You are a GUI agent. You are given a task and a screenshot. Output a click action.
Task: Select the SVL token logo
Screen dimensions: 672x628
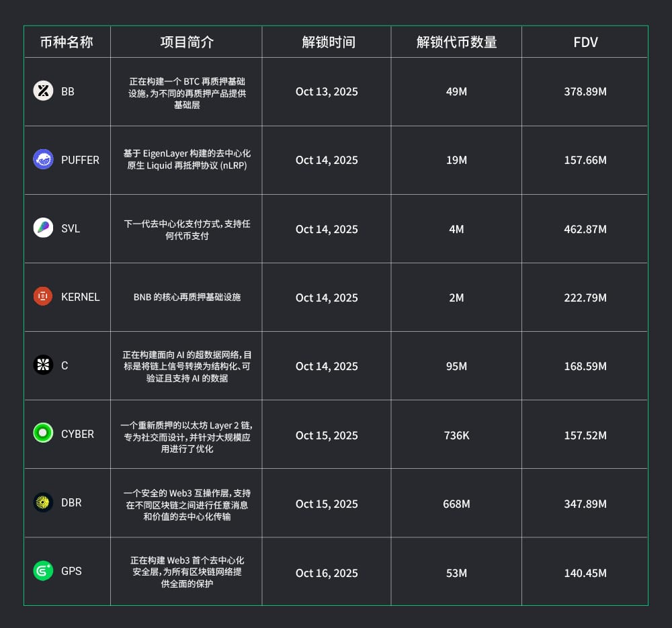(43, 228)
